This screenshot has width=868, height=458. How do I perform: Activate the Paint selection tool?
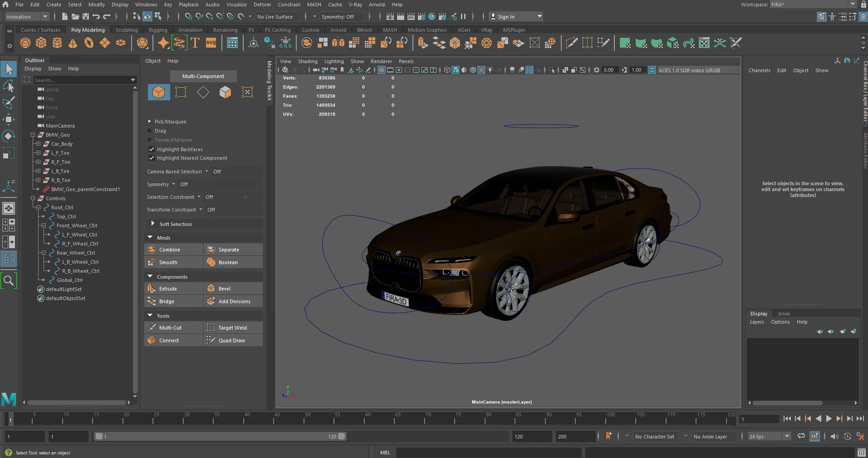click(x=9, y=102)
